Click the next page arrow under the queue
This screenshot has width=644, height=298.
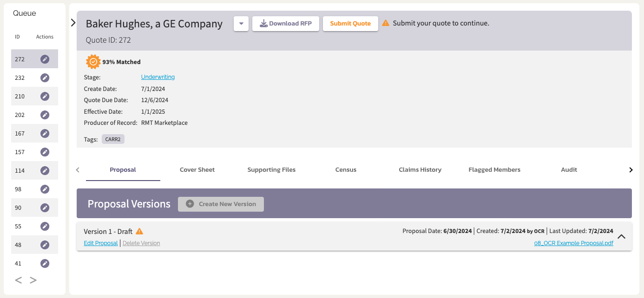[x=33, y=280]
